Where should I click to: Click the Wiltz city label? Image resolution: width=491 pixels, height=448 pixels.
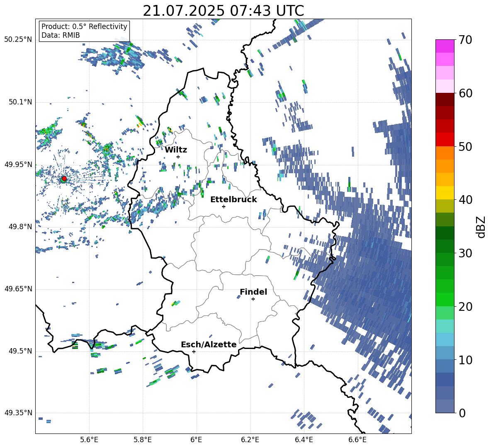[176, 150]
